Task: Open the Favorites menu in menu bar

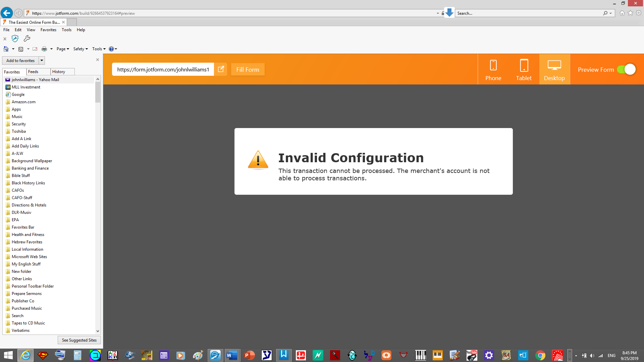Action: pos(48,30)
